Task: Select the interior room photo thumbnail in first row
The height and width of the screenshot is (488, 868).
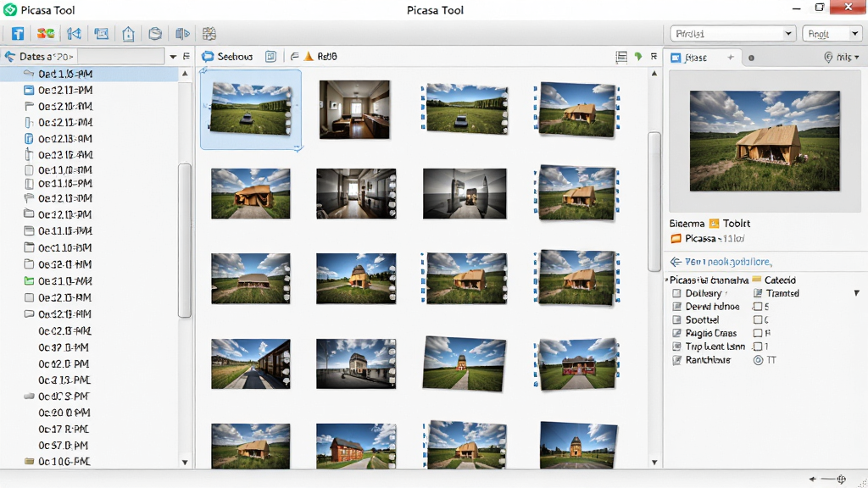Action: click(354, 109)
